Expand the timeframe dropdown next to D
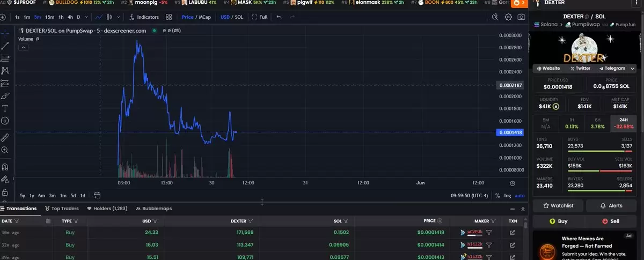This screenshot has height=260, width=644. click(x=86, y=17)
